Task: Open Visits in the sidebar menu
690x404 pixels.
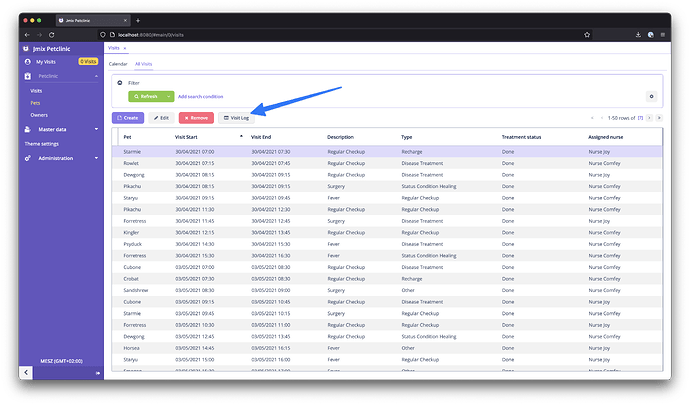Action: tap(36, 91)
